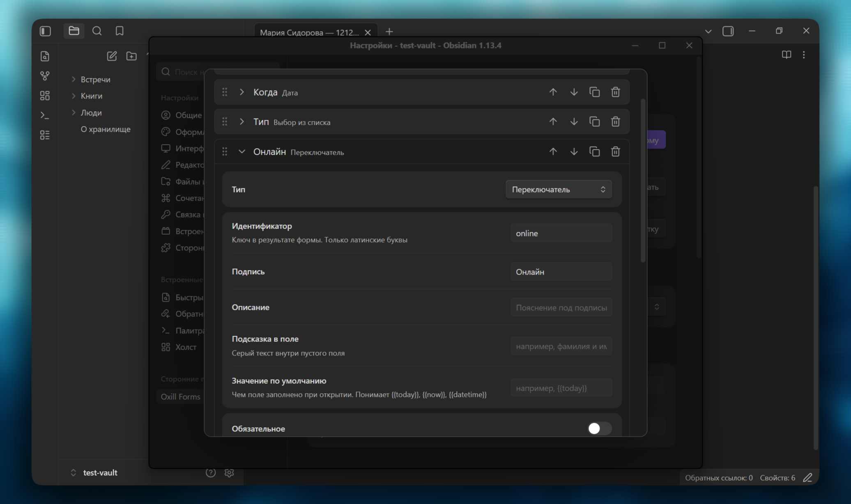Open the file explorer folder icon
The image size is (851, 504).
point(74,31)
